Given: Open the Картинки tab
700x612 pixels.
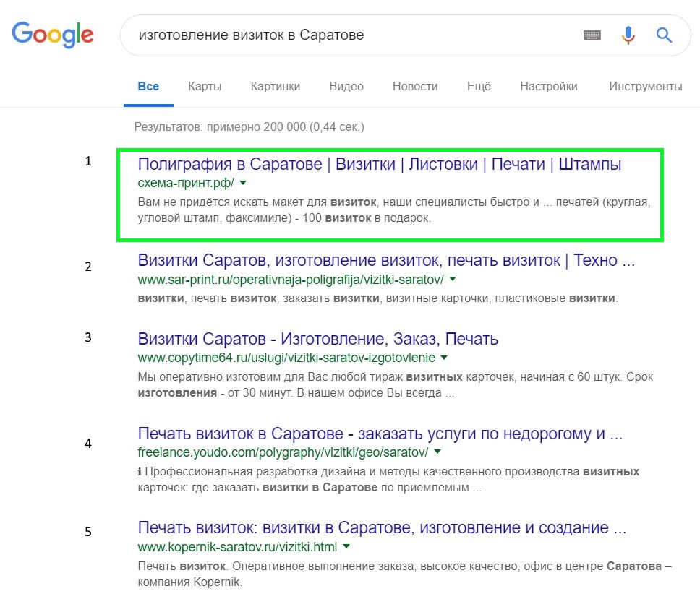Looking at the screenshot, I should pos(276,86).
